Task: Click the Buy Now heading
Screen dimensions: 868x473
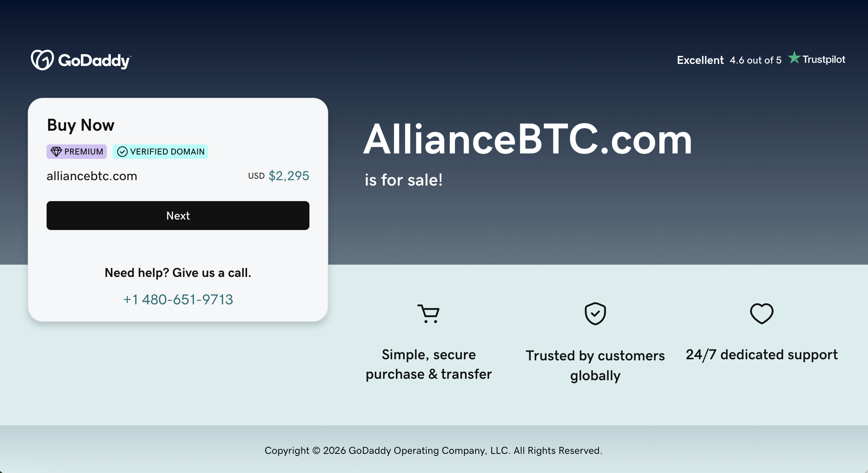Action: (x=80, y=125)
